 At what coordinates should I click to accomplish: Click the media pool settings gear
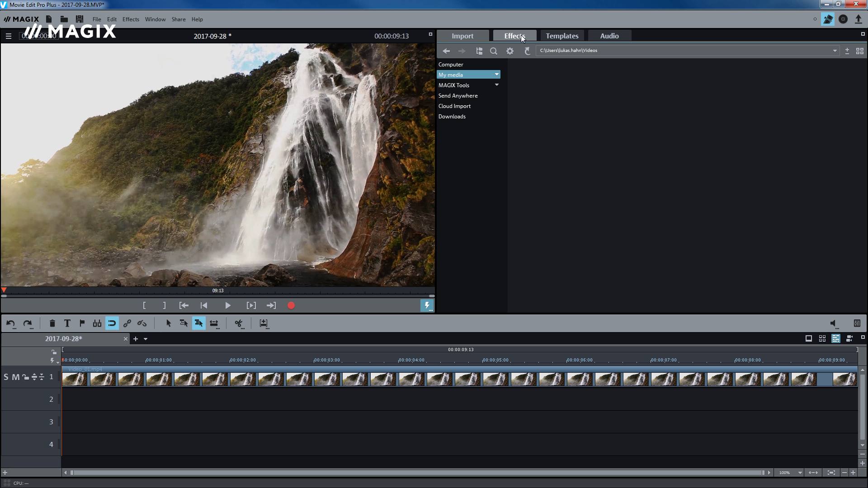pyautogui.click(x=510, y=51)
